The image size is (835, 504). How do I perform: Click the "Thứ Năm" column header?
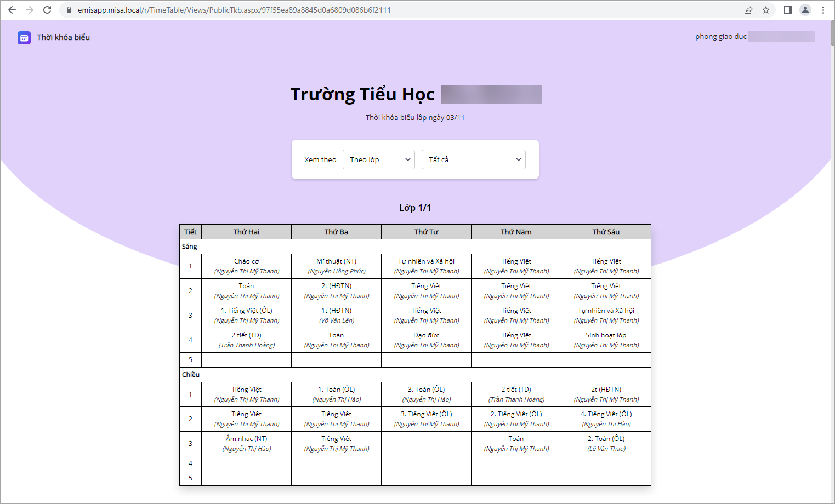(x=516, y=232)
